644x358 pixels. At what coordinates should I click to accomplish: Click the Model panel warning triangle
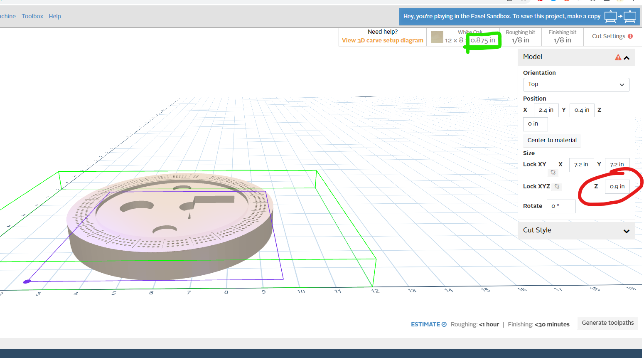(618, 57)
